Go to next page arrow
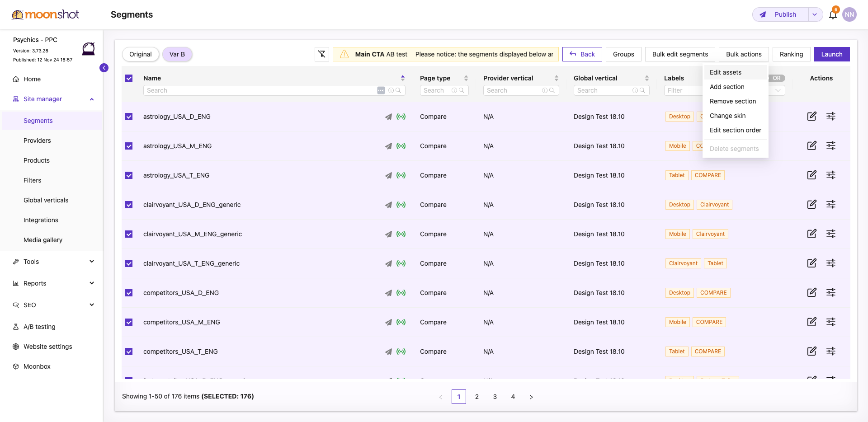Screen dimensions: 868x422 [x=531, y=397]
